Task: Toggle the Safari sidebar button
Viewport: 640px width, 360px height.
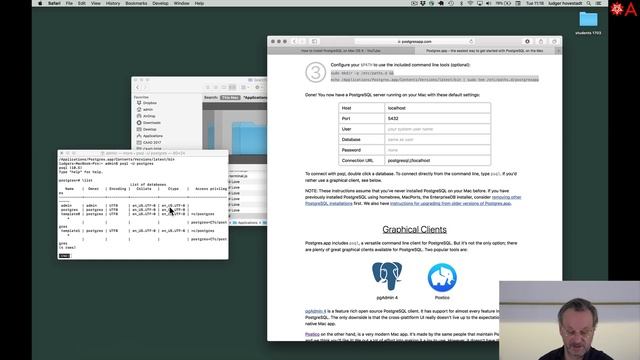Action: click(x=314, y=42)
